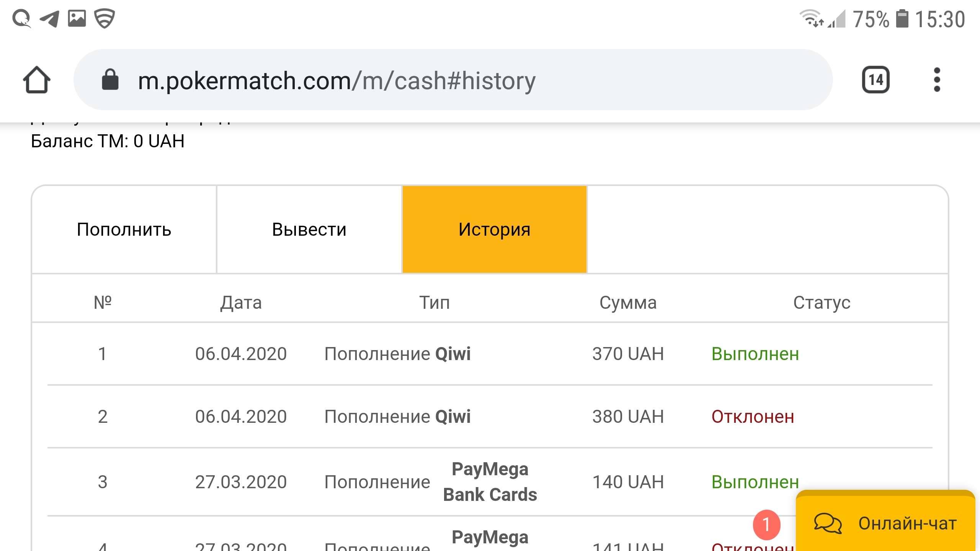The image size is (980, 551).
Task: Tap the Отклонен status of 380 UAH row
Action: [753, 417]
